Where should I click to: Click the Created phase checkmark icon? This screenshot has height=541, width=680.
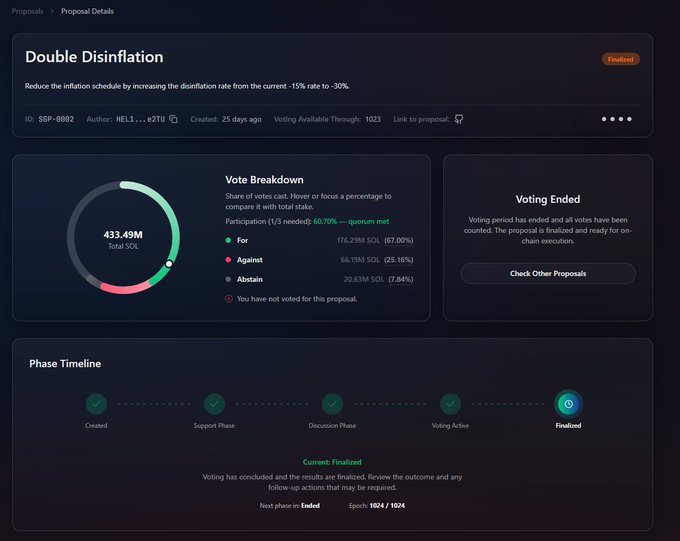(96, 404)
